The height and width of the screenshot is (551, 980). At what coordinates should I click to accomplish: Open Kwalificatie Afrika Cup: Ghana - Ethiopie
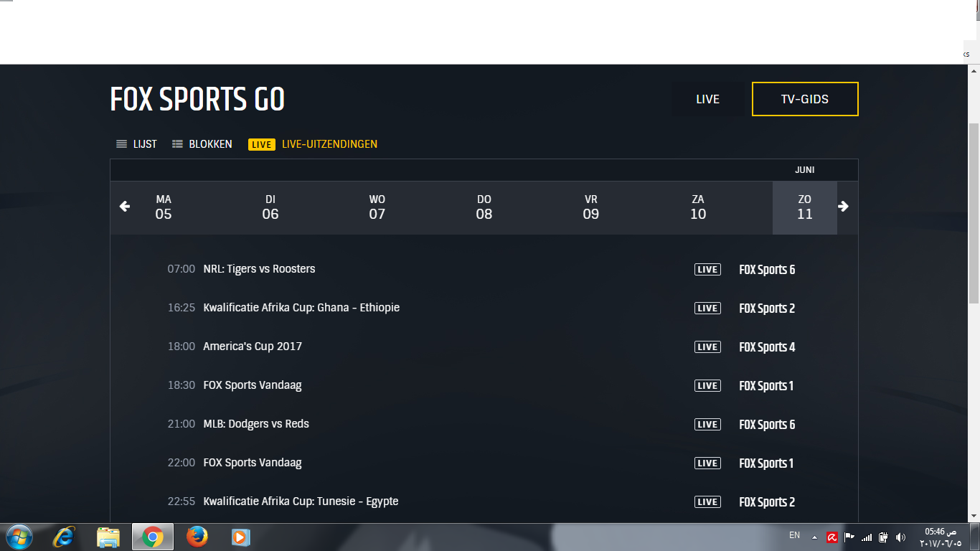[301, 308]
